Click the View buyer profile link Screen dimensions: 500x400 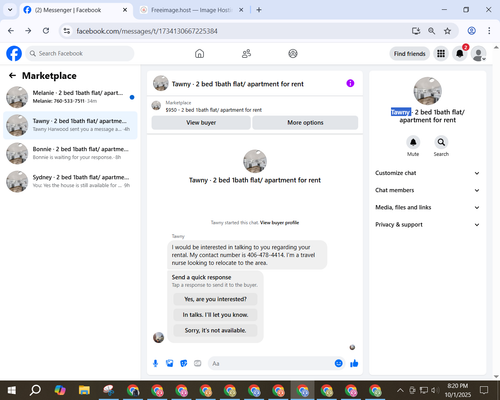coord(279,223)
